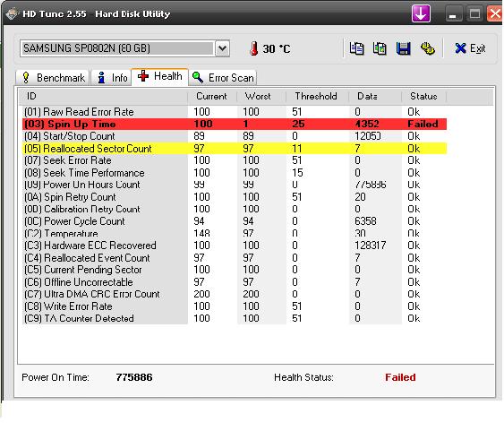Sort by the Worst column header
Image resolution: width=504 pixels, height=431 pixels.
[x=261, y=96]
